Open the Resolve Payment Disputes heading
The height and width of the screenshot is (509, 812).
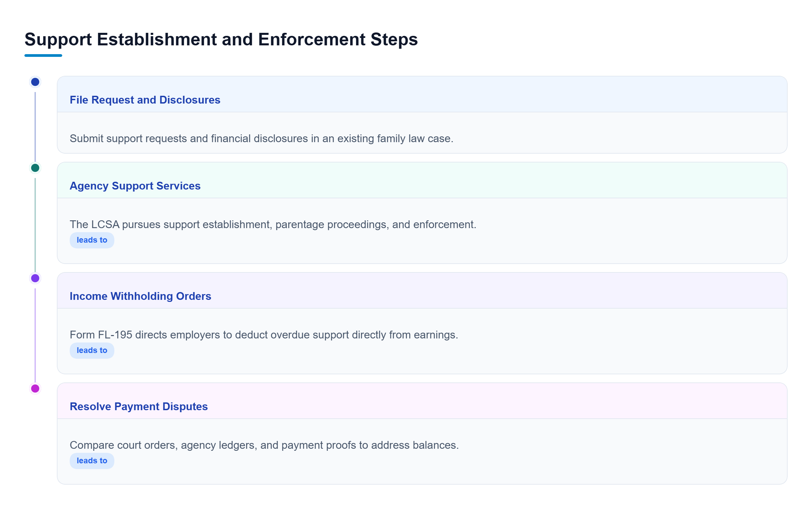(x=139, y=406)
